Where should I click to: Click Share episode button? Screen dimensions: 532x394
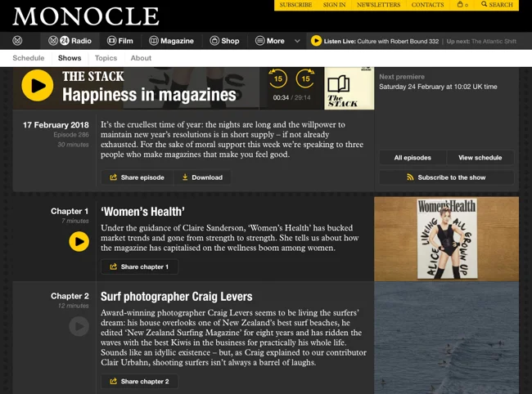click(x=137, y=177)
